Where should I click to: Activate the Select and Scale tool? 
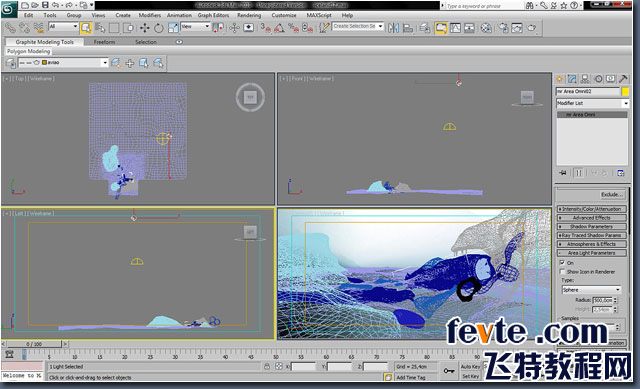point(173,28)
